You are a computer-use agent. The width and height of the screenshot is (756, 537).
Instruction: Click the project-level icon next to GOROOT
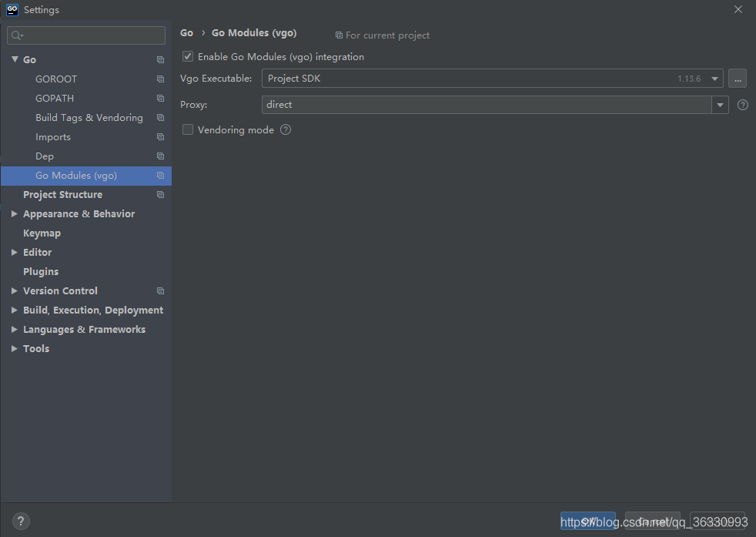click(x=160, y=79)
